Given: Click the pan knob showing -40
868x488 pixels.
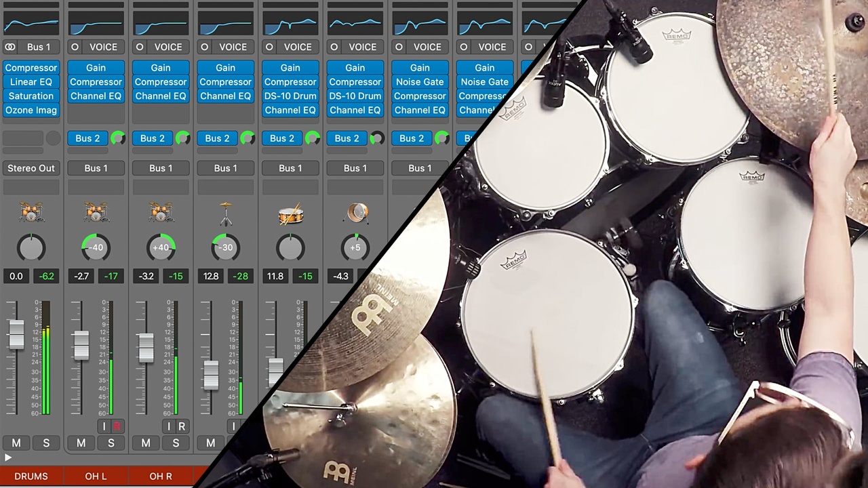Looking at the screenshot, I should 96,247.
